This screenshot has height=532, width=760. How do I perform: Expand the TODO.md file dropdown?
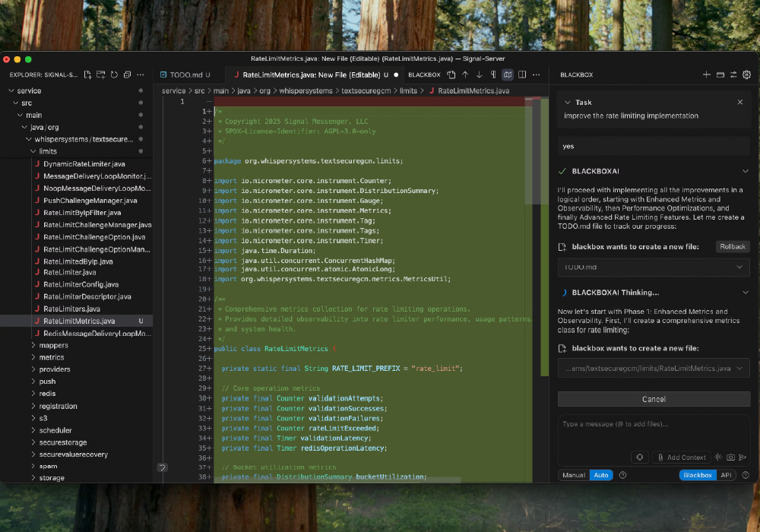(x=739, y=268)
